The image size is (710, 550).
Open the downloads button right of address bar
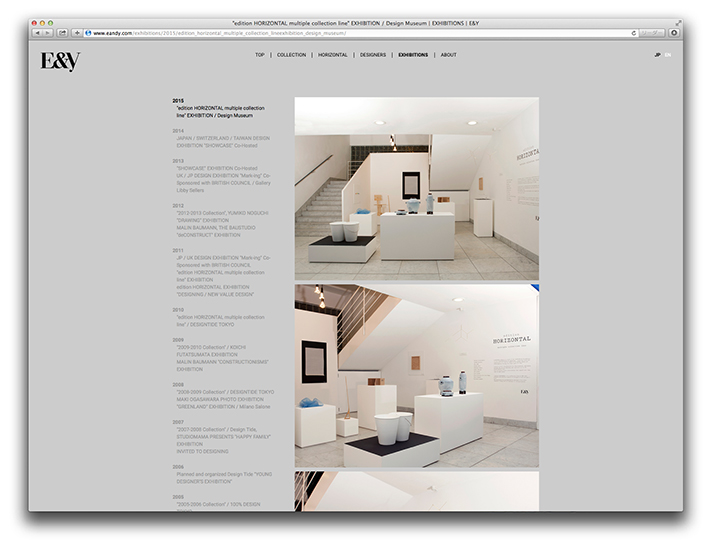click(674, 33)
